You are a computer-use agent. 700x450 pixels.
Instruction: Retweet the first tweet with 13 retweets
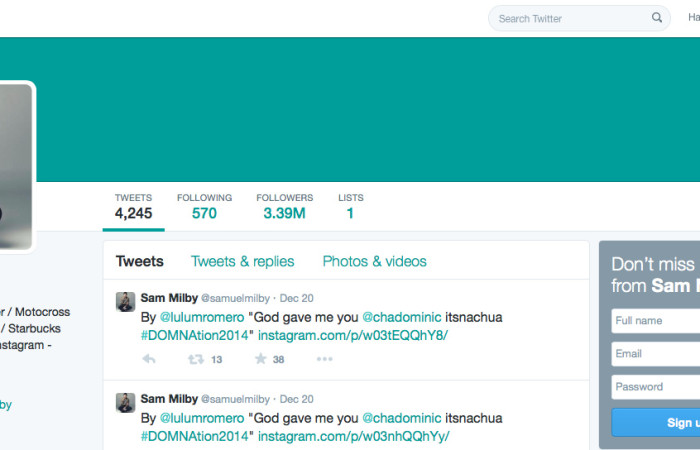coord(196,359)
